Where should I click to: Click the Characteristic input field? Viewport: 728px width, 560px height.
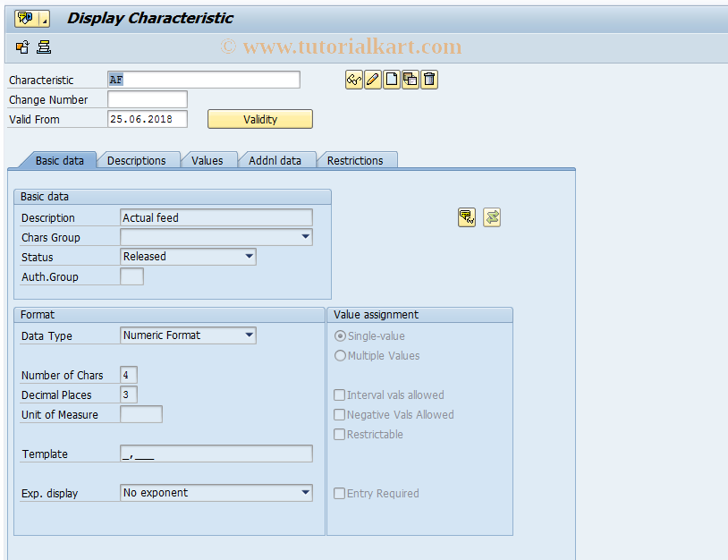pos(204,80)
